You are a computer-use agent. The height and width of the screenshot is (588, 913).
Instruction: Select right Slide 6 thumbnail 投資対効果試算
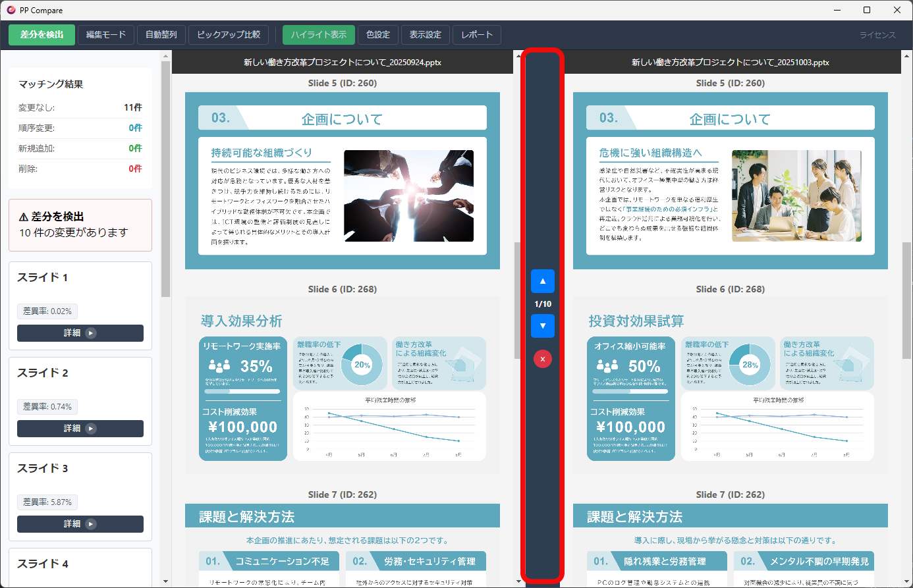pos(731,386)
